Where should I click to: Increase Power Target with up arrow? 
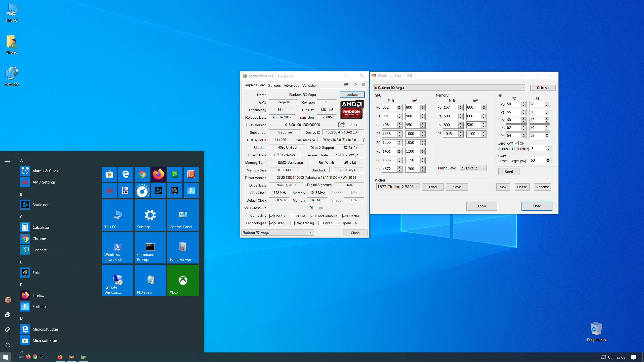tap(548, 159)
